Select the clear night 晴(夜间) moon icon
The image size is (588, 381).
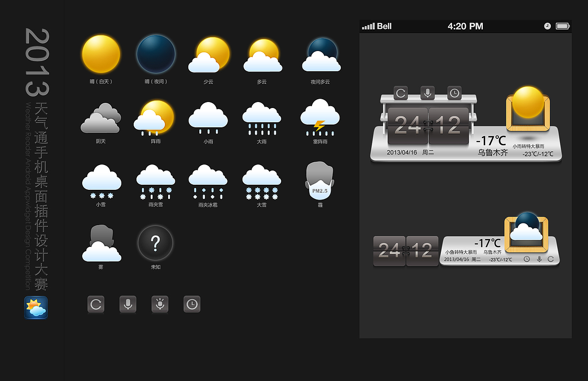tap(156, 54)
